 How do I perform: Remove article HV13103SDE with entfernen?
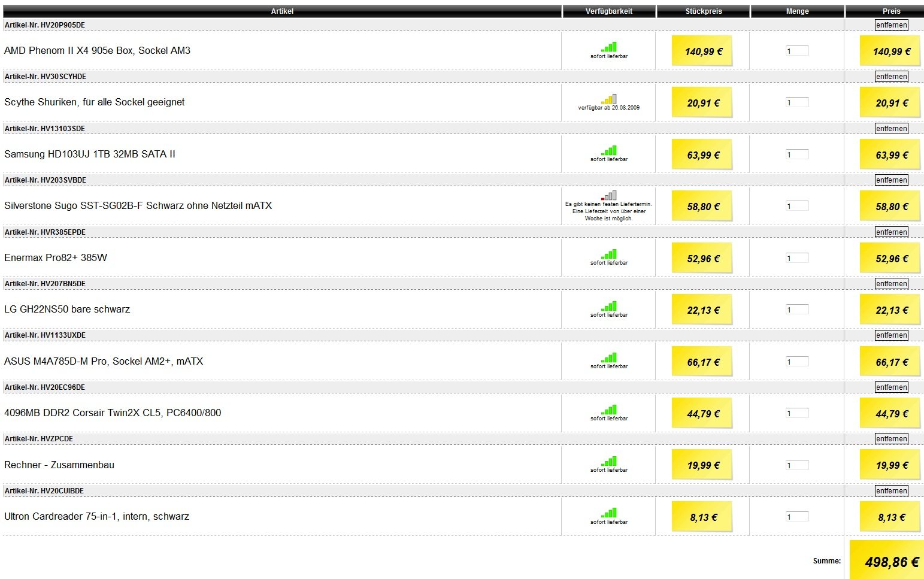tap(891, 129)
